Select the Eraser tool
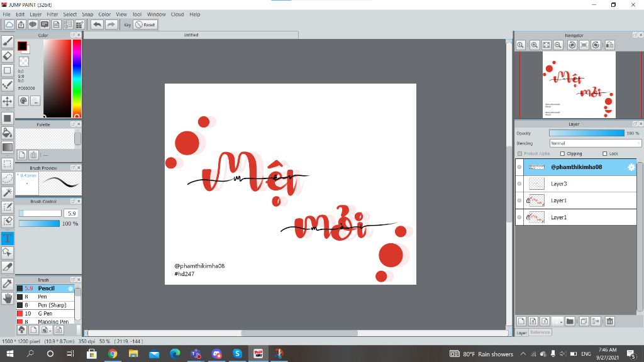644x362 pixels. 8,55
